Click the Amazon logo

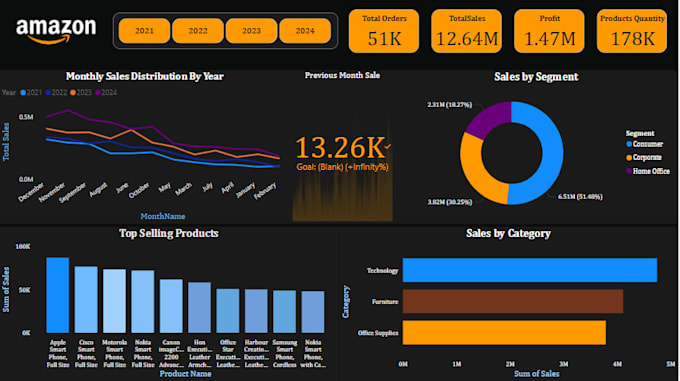click(x=56, y=31)
